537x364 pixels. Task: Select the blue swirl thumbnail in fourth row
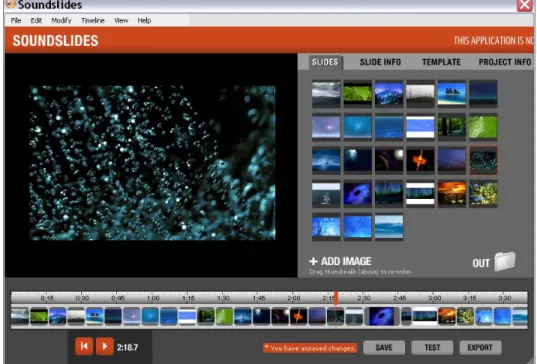pyautogui.click(x=358, y=193)
